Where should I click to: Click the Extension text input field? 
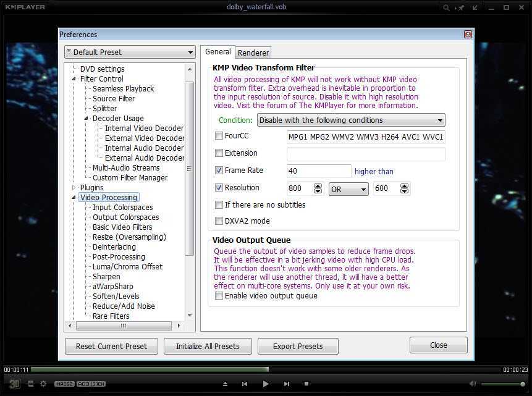tap(366, 154)
